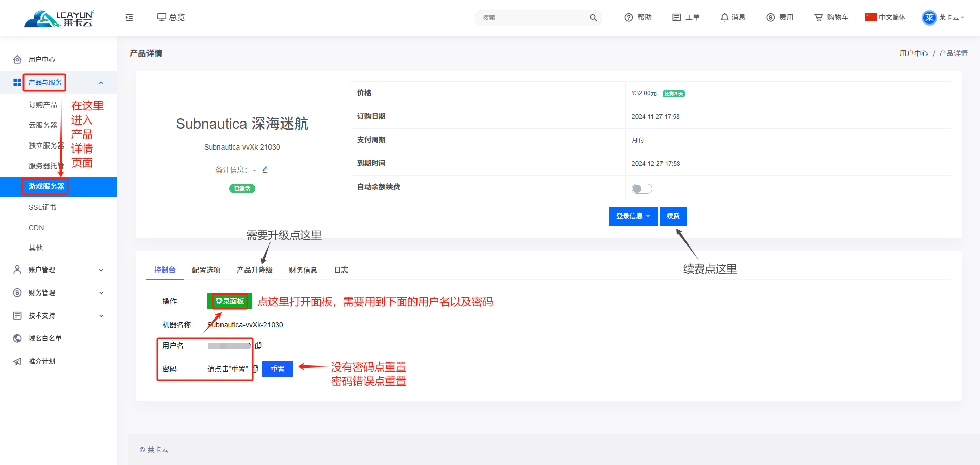
Task: Expand 账户管理 chevron
Action: coord(101,270)
